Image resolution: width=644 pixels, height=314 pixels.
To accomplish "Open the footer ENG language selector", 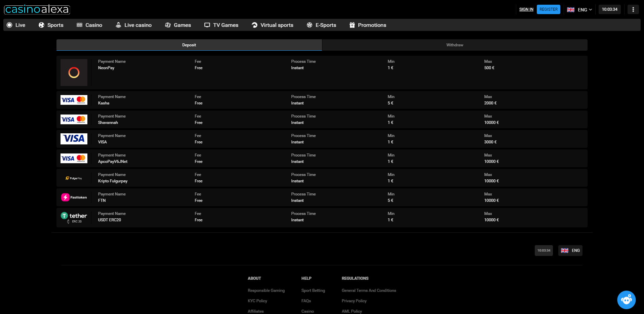I will coord(570,251).
